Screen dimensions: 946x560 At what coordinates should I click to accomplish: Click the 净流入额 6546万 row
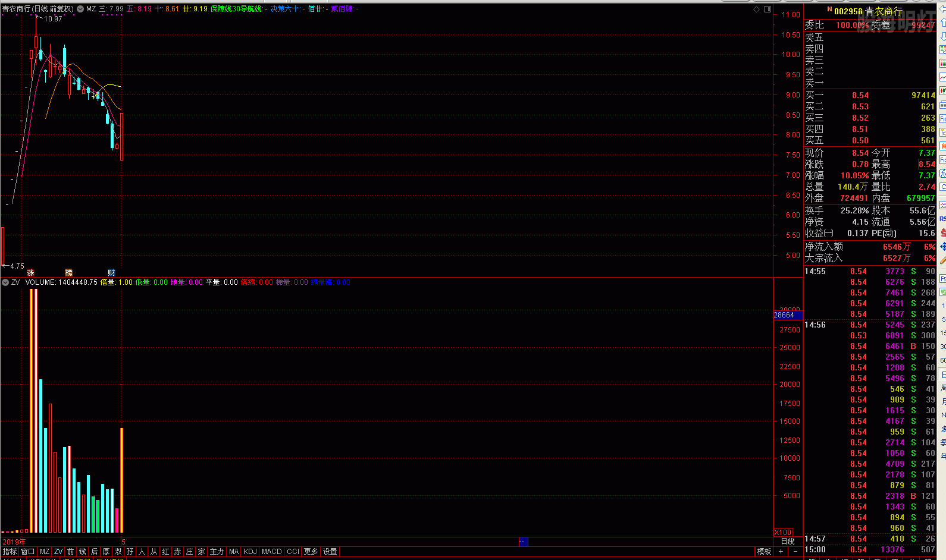coord(870,247)
